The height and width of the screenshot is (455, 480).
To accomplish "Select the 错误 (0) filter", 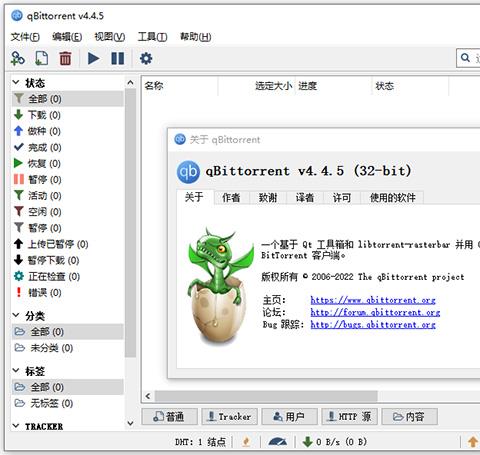I will 68,292.
